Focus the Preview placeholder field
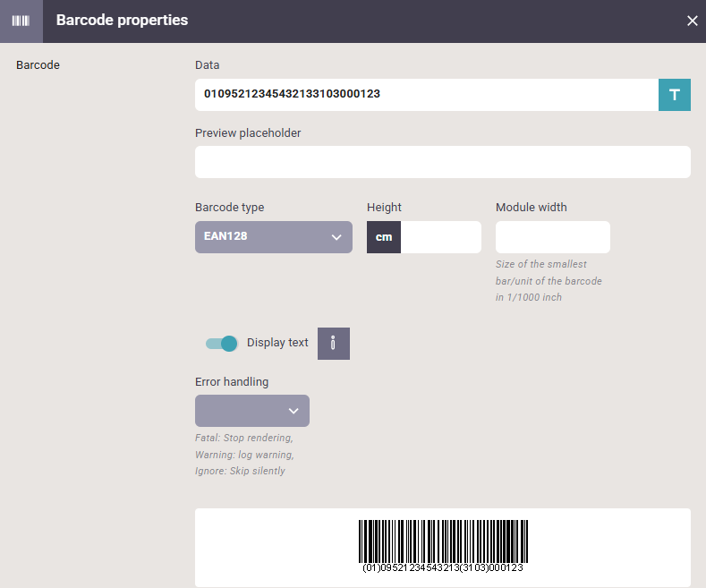The image size is (706, 588). tap(443, 162)
